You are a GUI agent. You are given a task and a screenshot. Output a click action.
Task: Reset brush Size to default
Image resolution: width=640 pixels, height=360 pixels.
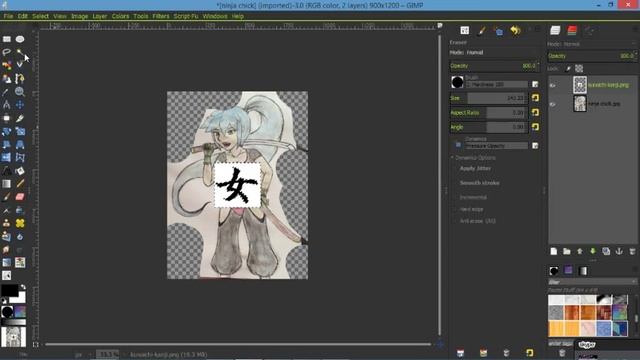pos(535,98)
